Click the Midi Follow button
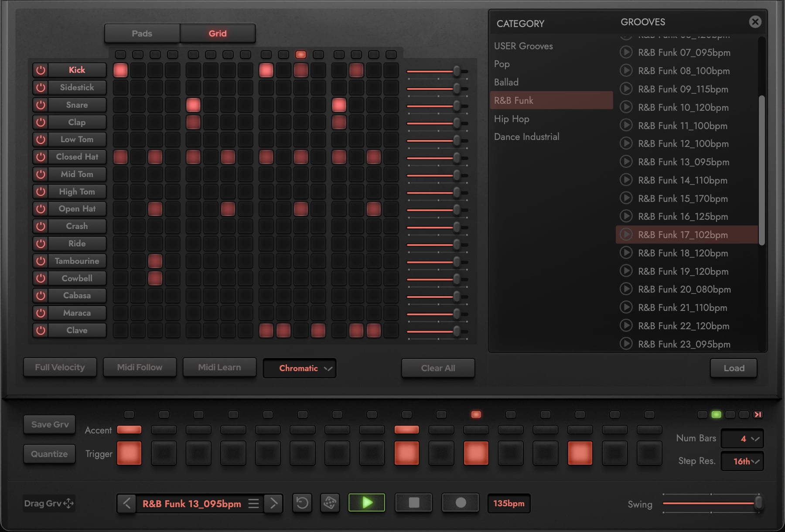Image resolution: width=785 pixels, height=532 pixels. point(140,367)
